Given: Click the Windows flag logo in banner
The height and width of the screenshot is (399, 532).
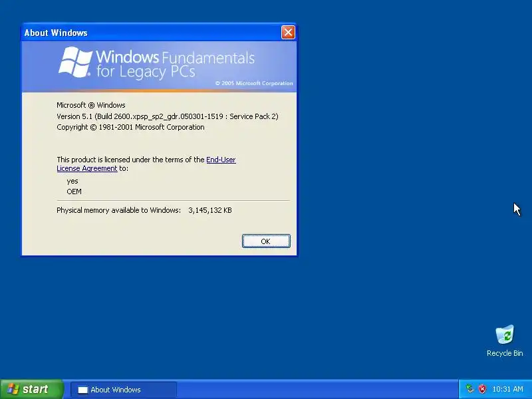Looking at the screenshot, I should [x=75, y=62].
